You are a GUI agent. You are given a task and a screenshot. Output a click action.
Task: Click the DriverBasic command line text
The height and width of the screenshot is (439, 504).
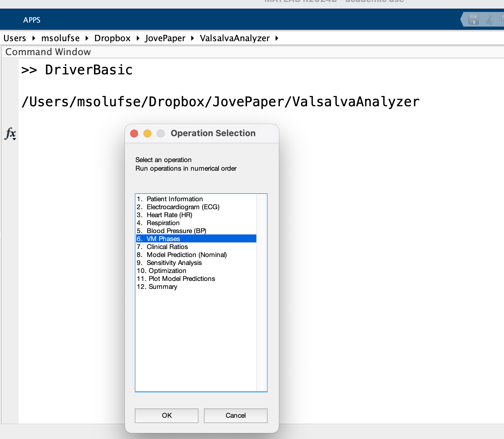(x=89, y=70)
